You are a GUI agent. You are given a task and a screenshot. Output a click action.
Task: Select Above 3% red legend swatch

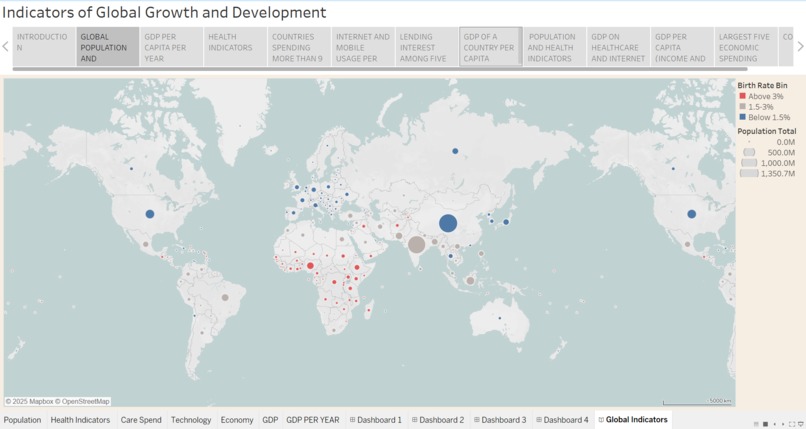pyautogui.click(x=742, y=96)
